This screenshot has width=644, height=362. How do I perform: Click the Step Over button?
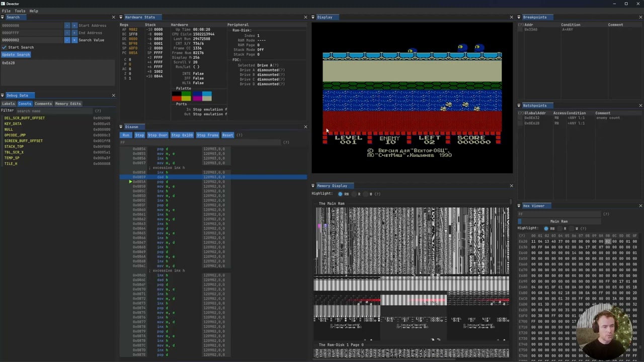(157, 135)
